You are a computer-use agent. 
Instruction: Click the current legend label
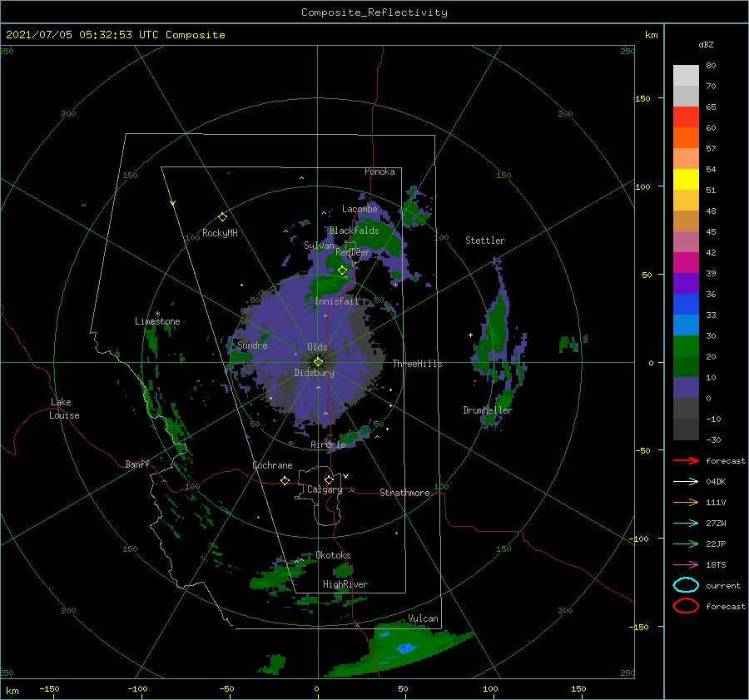pyautogui.click(x=722, y=586)
